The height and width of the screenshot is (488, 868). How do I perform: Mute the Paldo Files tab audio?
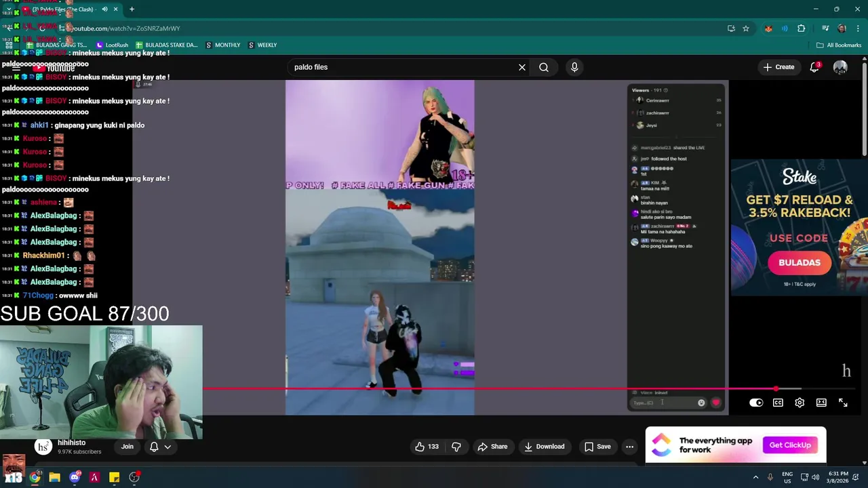click(x=104, y=9)
